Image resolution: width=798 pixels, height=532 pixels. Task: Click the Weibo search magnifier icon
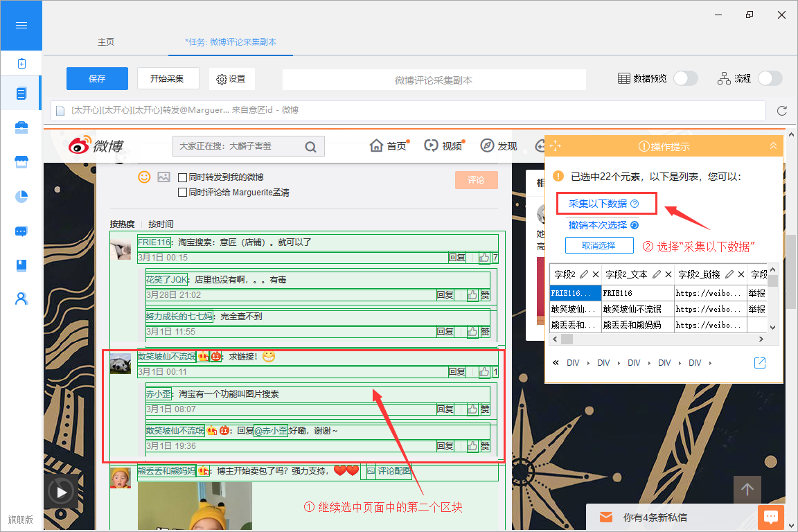310,147
